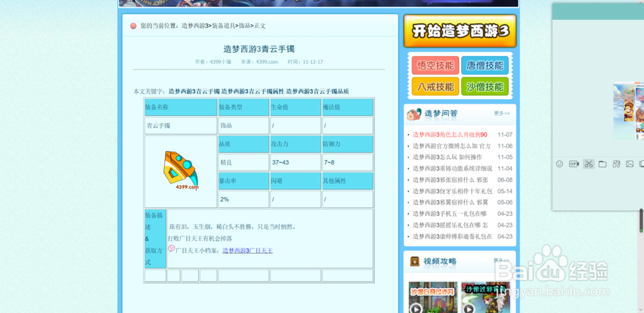This screenshot has width=644, height=313.
Task: Open the emoji picker in chat window
Action: [559, 164]
